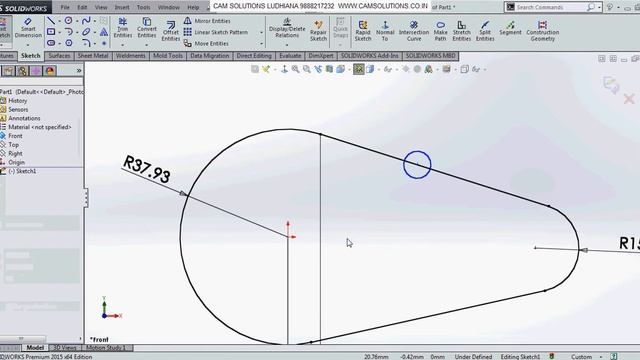The width and height of the screenshot is (640, 360).
Task: Click the Repair Sketch tool
Action: 318,31
